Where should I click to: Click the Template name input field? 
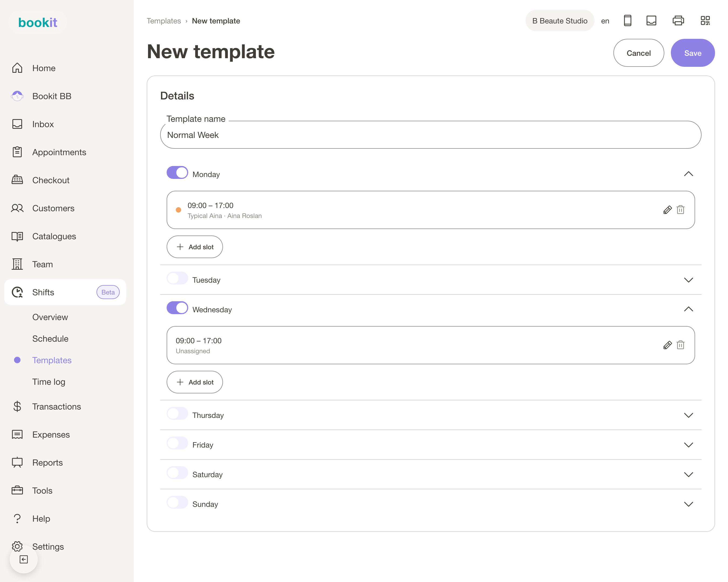pyautogui.click(x=431, y=135)
